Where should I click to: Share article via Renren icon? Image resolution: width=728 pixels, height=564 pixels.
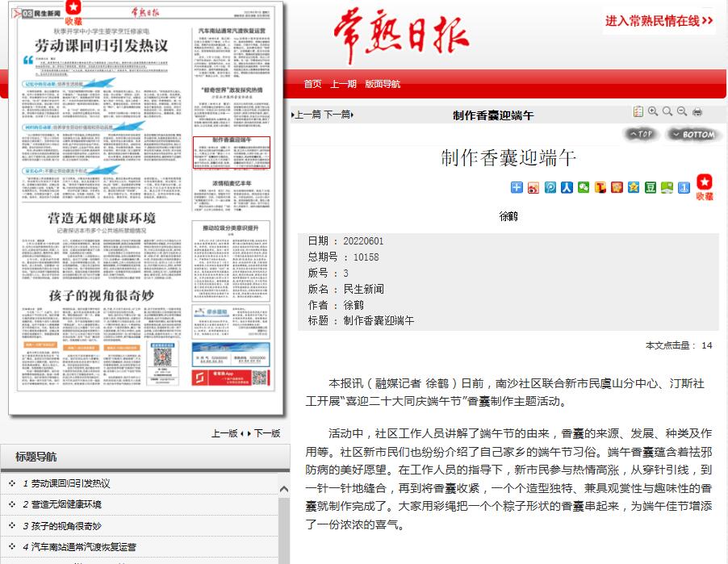tap(567, 187)
